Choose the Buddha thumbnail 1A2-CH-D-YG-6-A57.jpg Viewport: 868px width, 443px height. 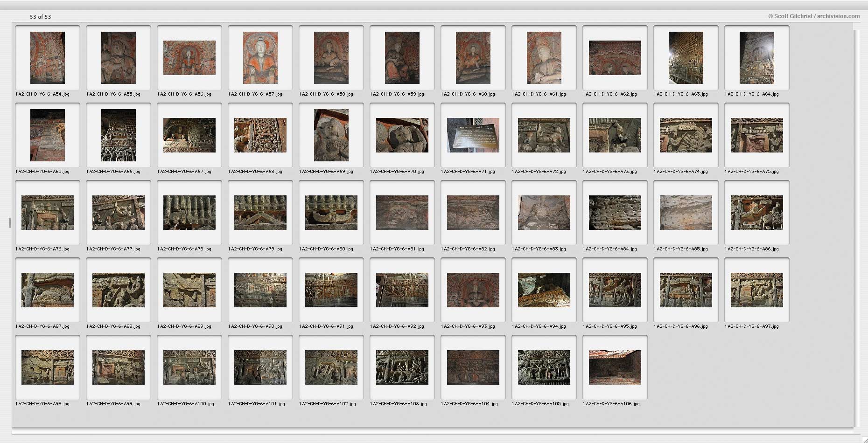point(260,58)
